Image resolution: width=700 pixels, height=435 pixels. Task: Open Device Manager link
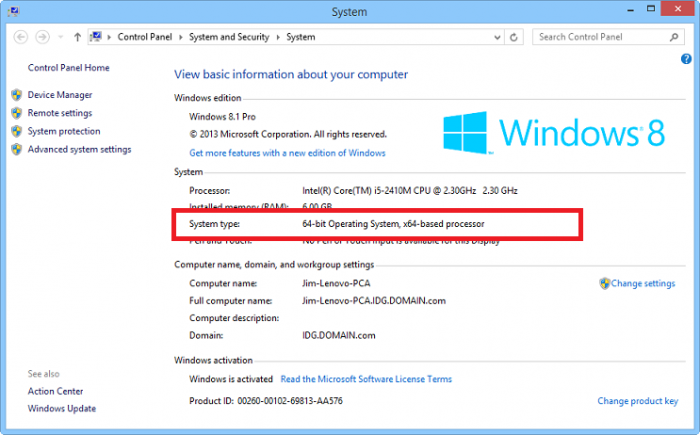click(x=60, y=95)
